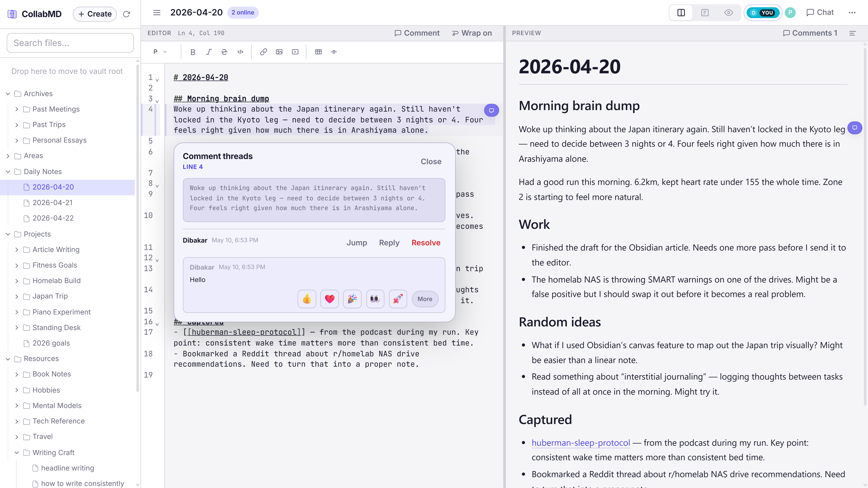Insert a video embed
Viewport: 868px width, 488px height.
(x=295, y=52)
